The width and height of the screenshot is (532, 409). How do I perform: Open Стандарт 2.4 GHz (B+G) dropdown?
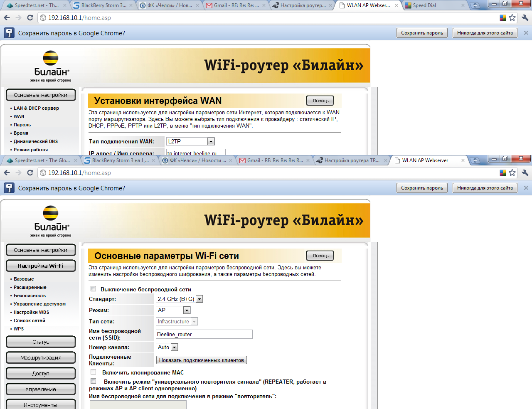180,299
